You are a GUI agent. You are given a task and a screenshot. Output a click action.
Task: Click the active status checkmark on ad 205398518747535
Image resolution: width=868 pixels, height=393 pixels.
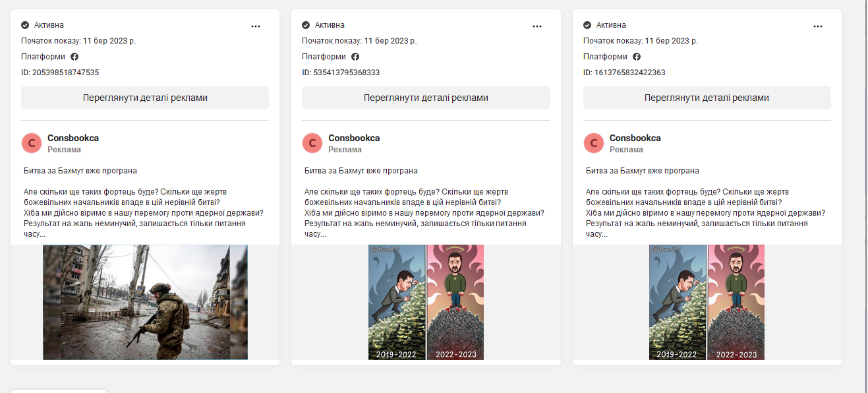click(25, 25)
